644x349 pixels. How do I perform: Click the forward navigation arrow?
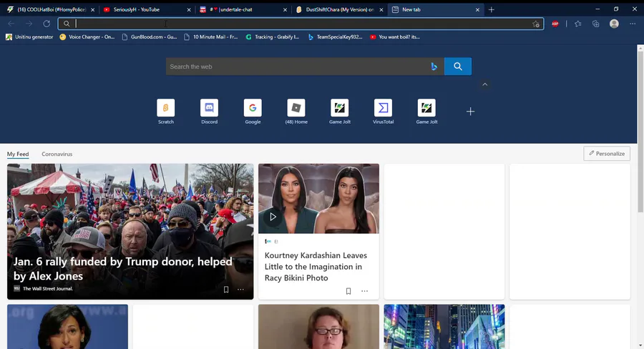pyautogui.click(x=29, y=24)
